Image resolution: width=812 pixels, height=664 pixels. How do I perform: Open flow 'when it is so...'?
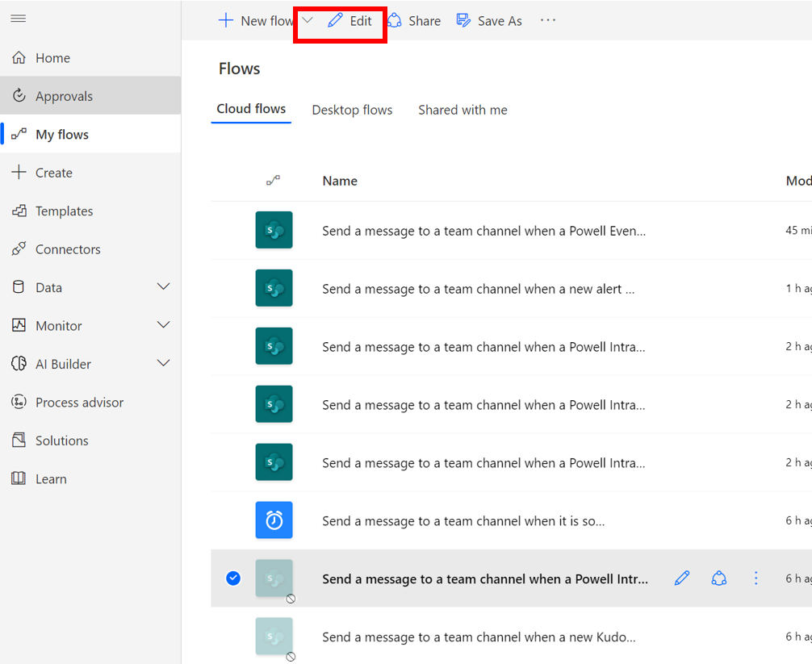[x=463, y=521]
